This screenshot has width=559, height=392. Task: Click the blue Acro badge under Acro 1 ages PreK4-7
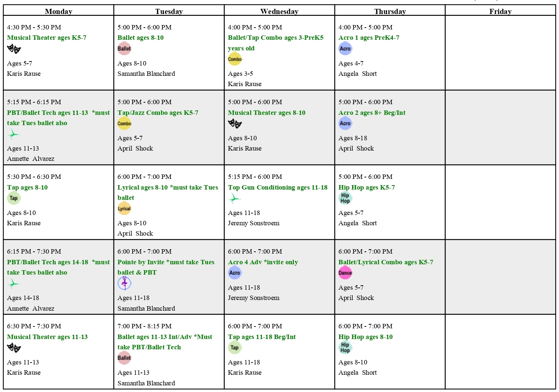click(x=345, y=49)
